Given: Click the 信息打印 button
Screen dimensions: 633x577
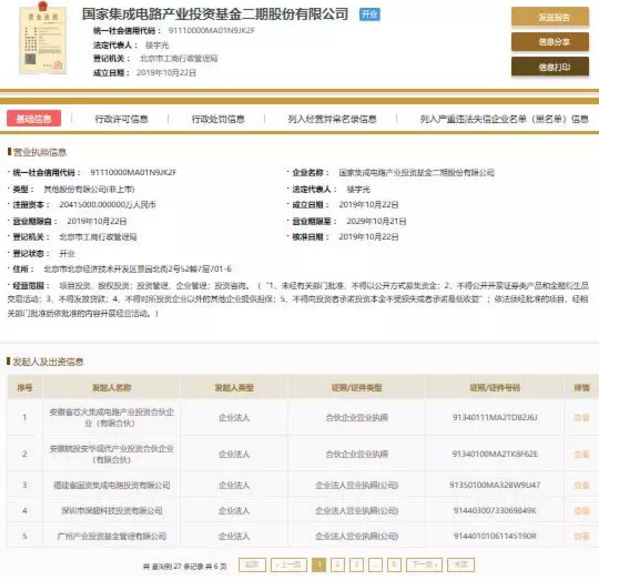Looking at the screenshot, I should (x=554, y=67).
